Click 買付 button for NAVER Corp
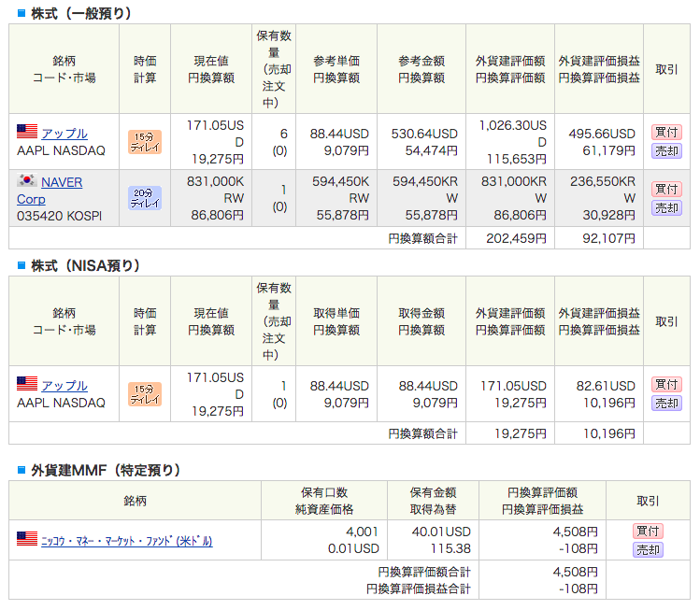The image size is (700, 610). [666, 190]
